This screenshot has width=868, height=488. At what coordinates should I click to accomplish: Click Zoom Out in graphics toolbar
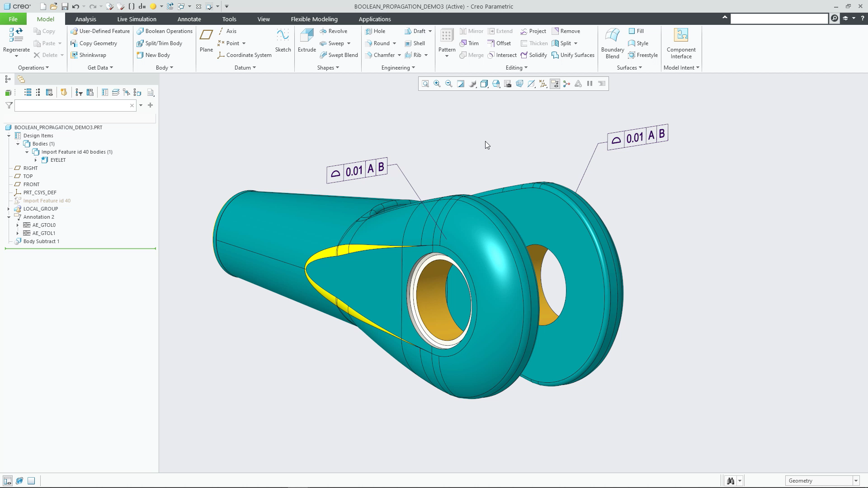pos(449,84)
